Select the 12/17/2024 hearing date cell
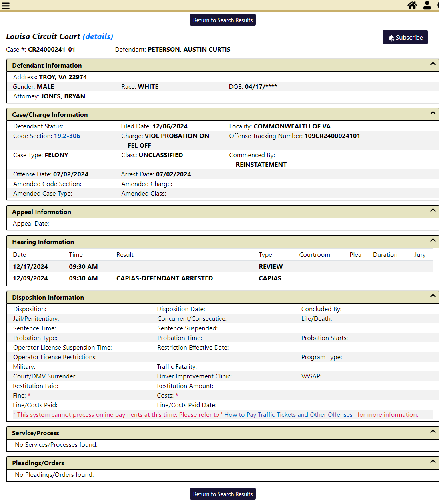 [x=30, y=267]
